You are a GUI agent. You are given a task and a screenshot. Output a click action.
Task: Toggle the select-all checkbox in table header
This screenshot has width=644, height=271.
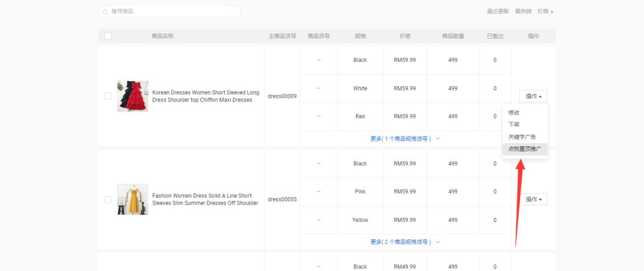(x=108, y=36)
